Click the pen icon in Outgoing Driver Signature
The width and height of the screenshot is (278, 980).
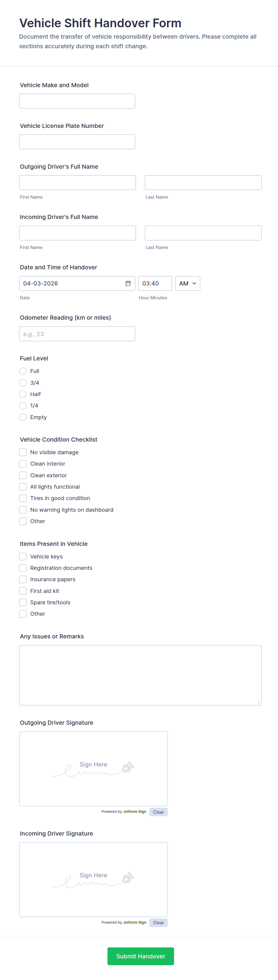128,767
